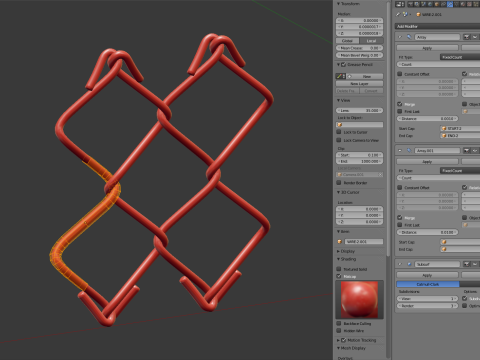Click the END.2 end cap object icon
The height and width of the screenshot is (360, 480).
pos(444,136)
